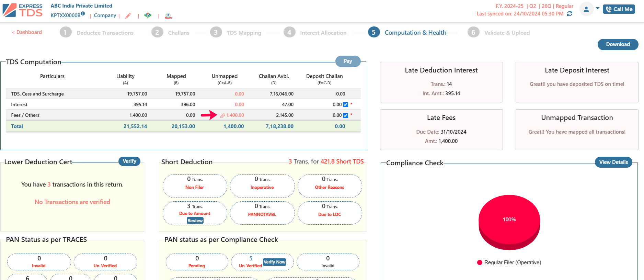Viewport: 644px width, 280px height.
Task: Click the Pay button in TDS Computation
Action: 348,61
